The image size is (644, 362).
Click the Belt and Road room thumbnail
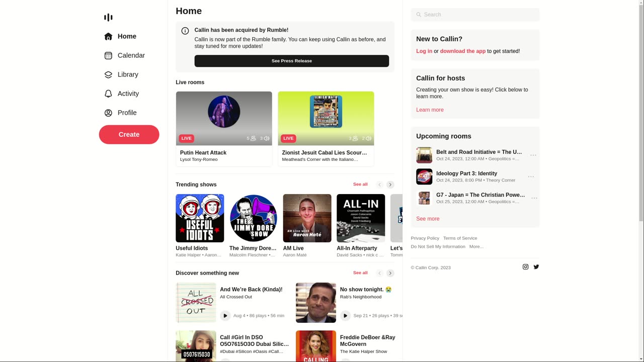click(x=424, y=155)
